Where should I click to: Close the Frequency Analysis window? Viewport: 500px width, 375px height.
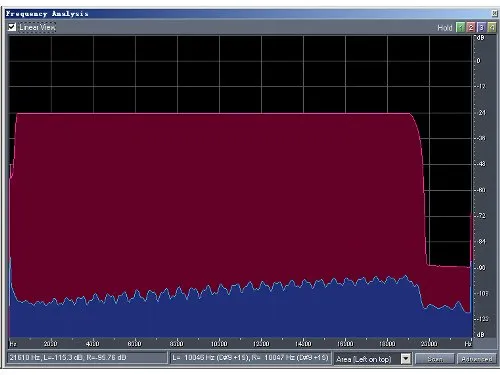click(494, 13)
